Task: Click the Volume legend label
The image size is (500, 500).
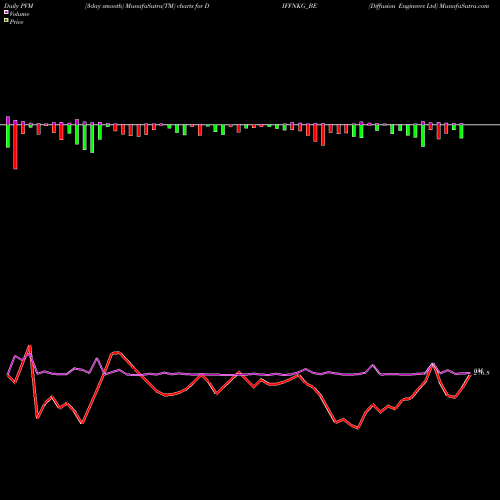Action: point(19,14)
